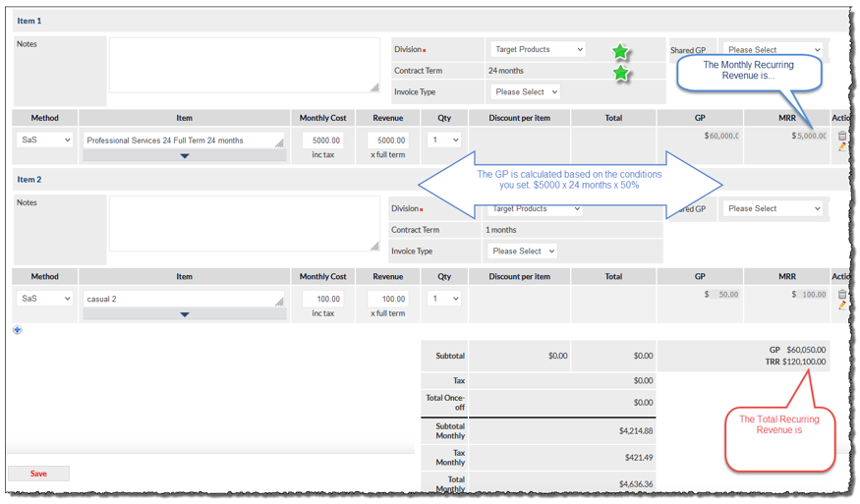Click Tax Monthly value $421.49
This screenshot has width=860, height=504.
click(639, 458)
